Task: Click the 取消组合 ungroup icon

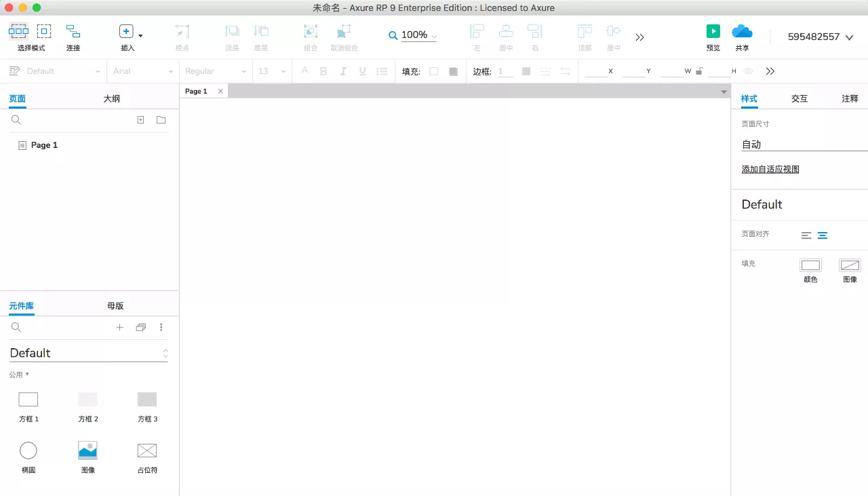Action: click(x=344, y=31)
